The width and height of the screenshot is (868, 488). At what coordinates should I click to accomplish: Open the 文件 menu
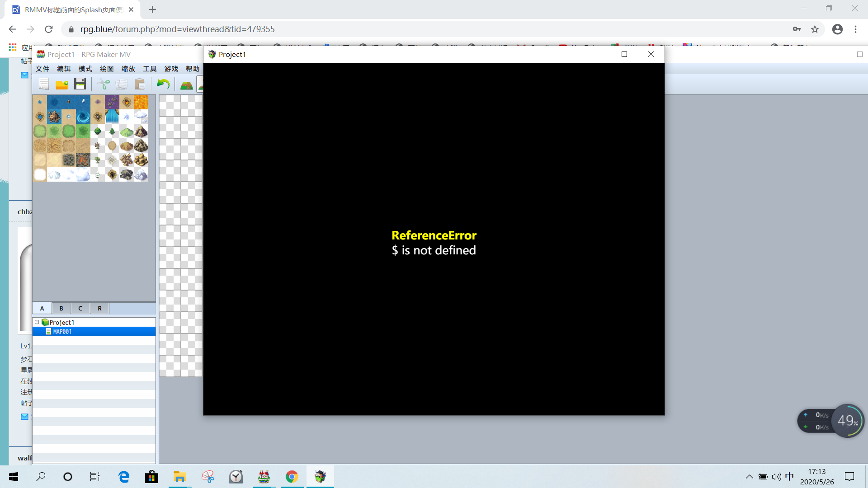pyautogui.click(x=42, y=69)
